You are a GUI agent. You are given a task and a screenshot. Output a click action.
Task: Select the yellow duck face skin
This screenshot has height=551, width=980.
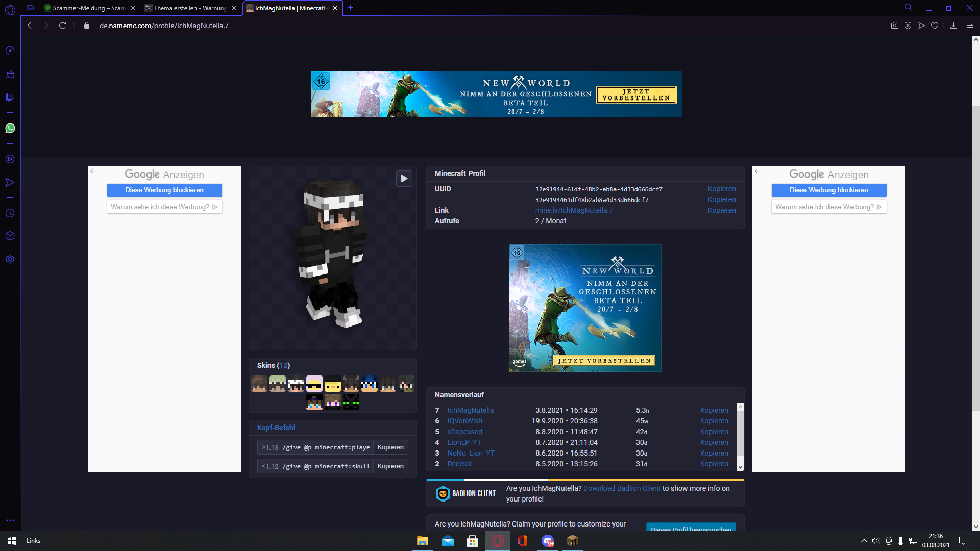(333, 384)
